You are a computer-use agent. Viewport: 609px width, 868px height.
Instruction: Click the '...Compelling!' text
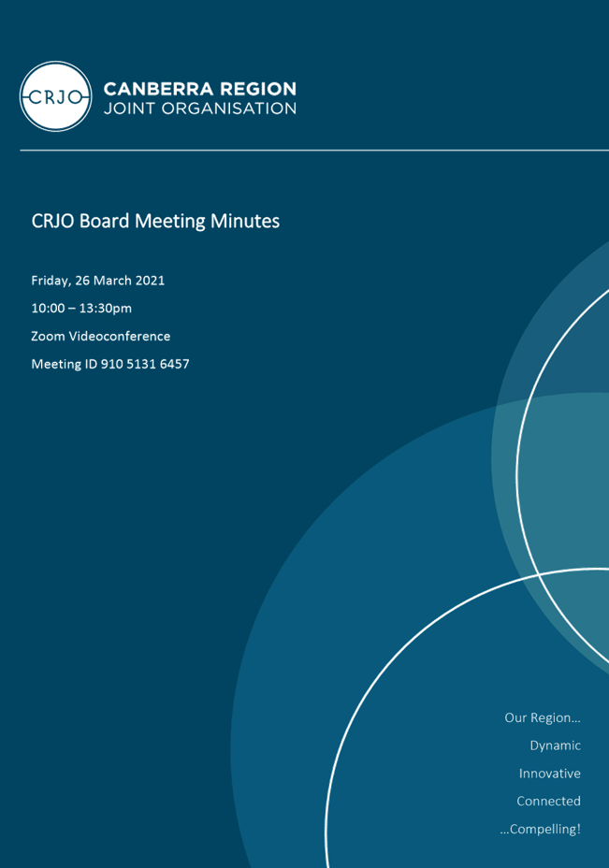tap(541, 830)
